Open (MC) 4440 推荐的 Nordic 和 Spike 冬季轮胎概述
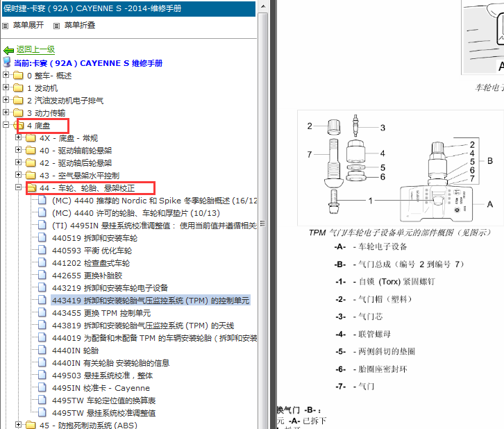The image size is (504, 429). pos(154,201)
